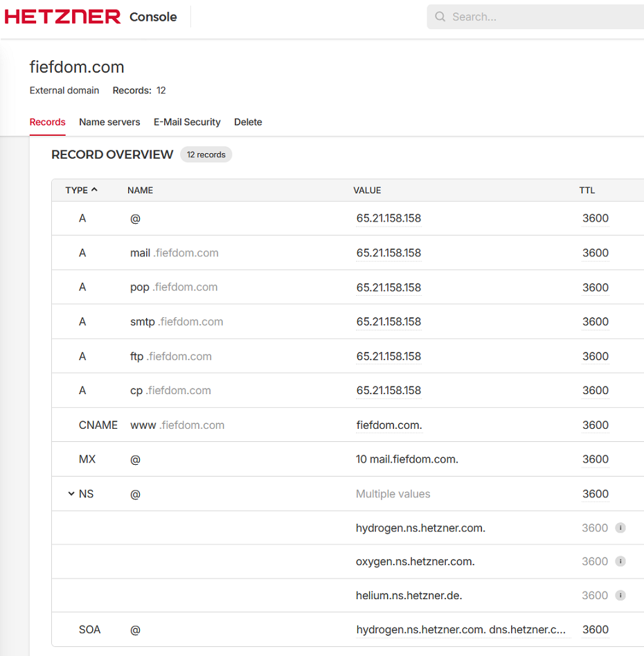Select the Records tab
The width and height of the screenshot is (644, 656).
tap(47, 122)
